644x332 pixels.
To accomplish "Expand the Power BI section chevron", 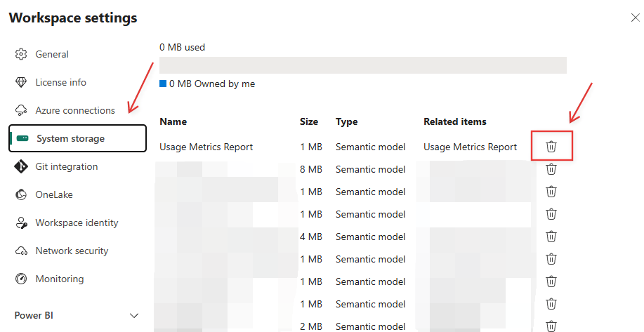I will pyautogui.click(x=134, y=316).
